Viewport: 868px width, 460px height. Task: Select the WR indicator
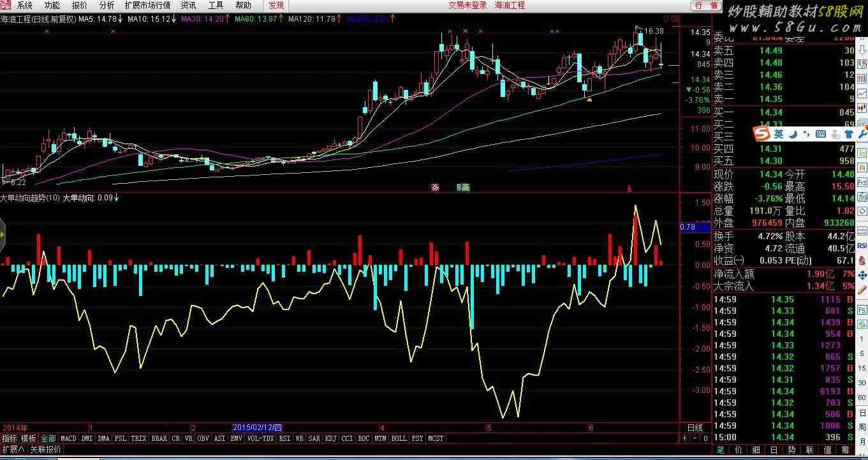299,438
